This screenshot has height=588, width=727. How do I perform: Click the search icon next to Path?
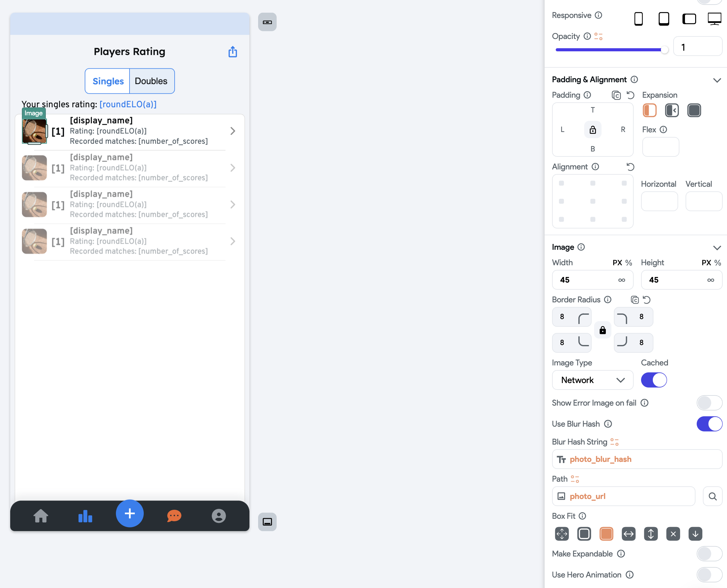(x=712, y=496)
